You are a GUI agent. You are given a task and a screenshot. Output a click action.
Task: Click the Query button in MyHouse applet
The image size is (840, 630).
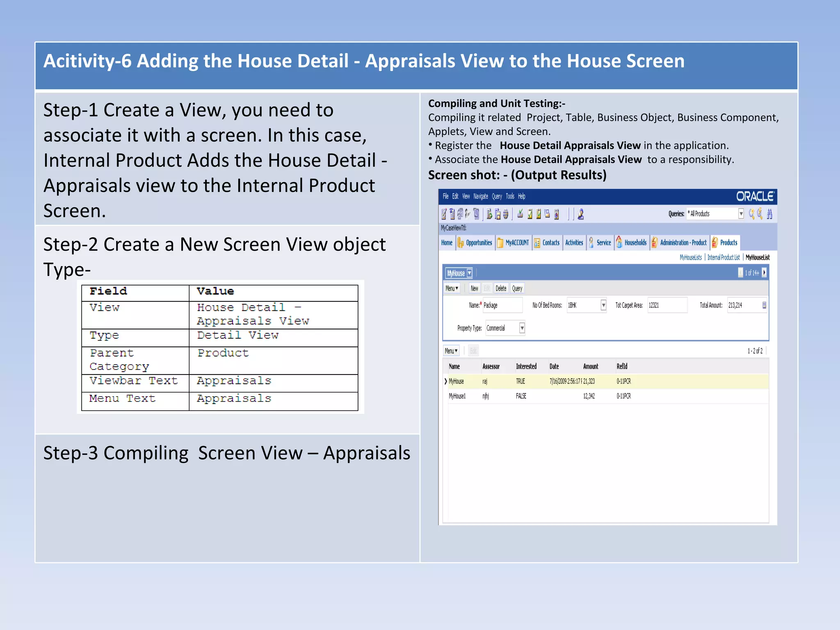point(517,288)
